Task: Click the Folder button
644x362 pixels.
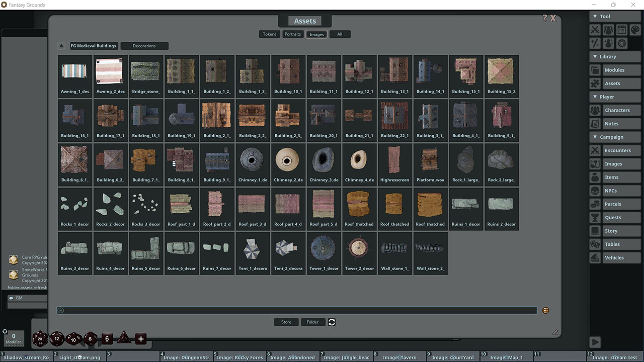Action: (313, 322)
